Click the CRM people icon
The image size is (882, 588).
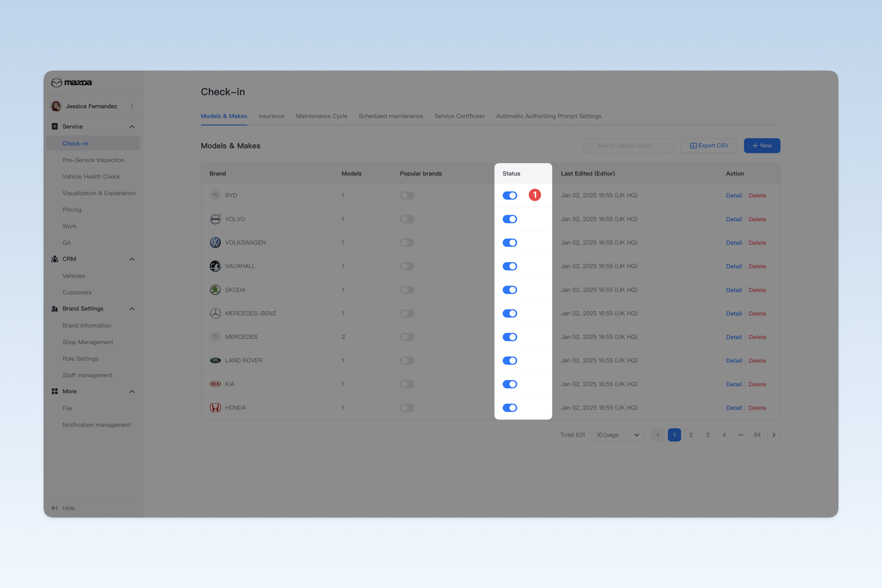point(55,259)
